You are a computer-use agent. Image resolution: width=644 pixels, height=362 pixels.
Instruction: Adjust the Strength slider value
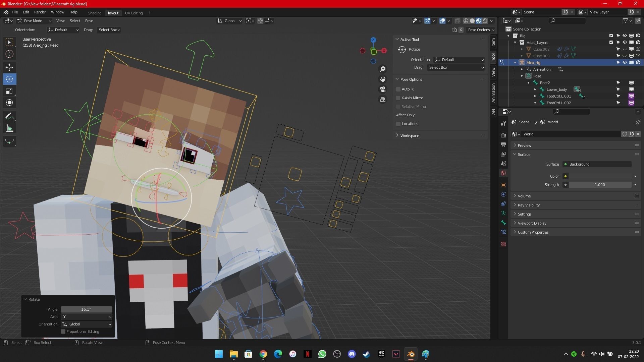coord(600,185)
